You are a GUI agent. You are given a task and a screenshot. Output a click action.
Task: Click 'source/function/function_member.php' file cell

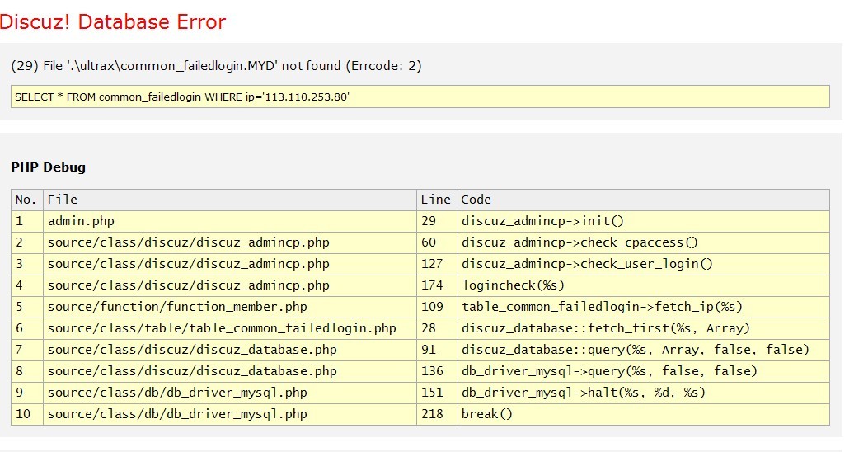(x=230, y=308)
